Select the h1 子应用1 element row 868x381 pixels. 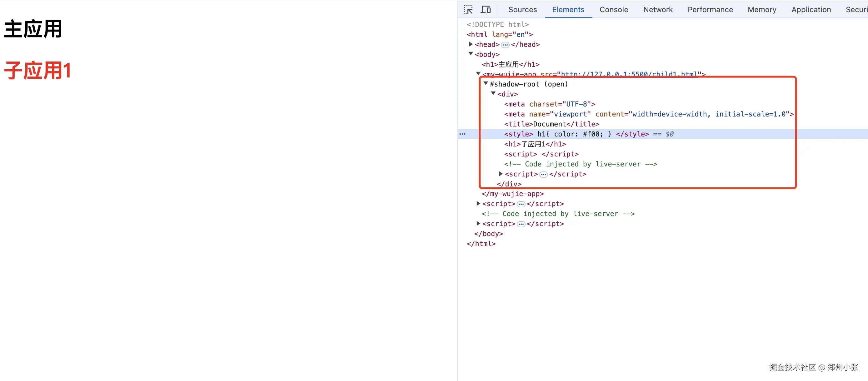535,144
